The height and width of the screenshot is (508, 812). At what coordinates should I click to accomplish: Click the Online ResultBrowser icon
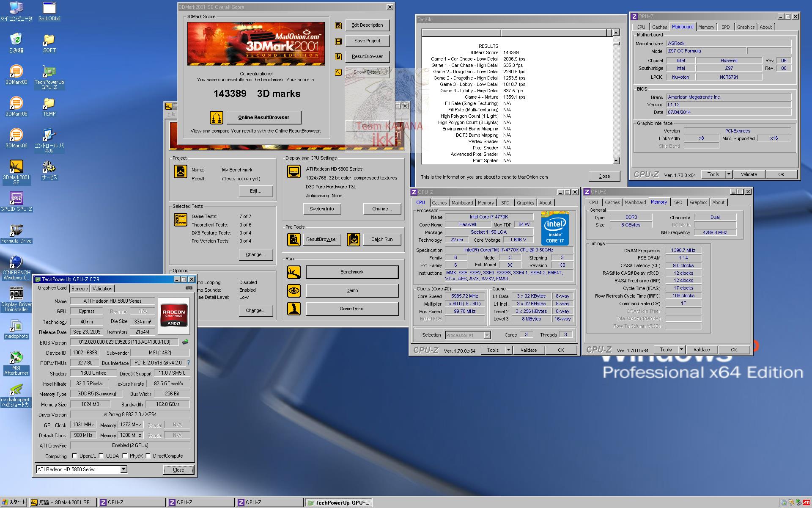click(216, 118)
